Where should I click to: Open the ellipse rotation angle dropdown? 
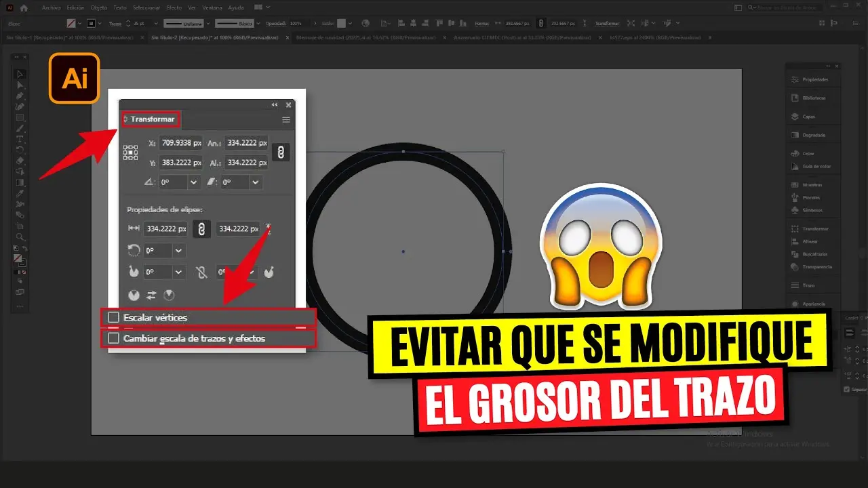pos(178,251)
